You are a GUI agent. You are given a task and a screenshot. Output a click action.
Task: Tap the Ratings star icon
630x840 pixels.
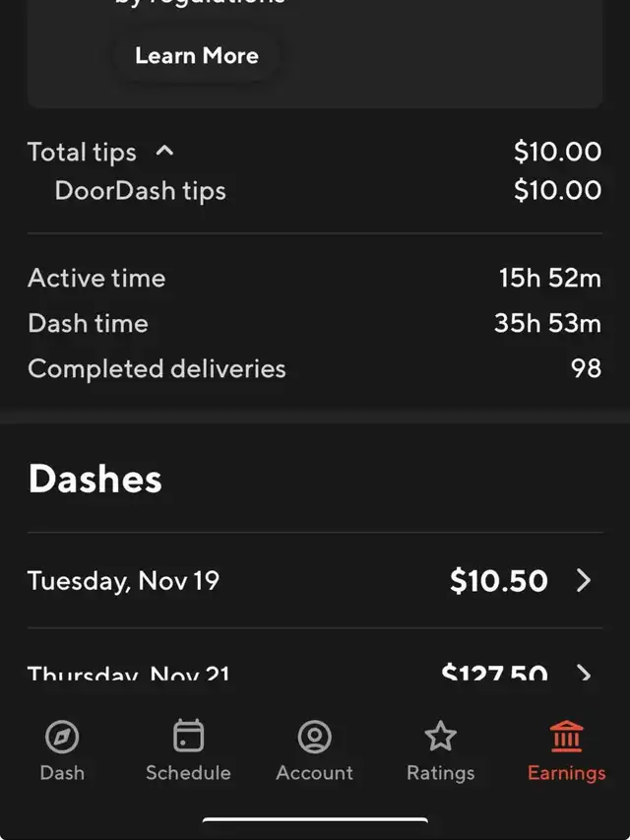coord(440,737)
